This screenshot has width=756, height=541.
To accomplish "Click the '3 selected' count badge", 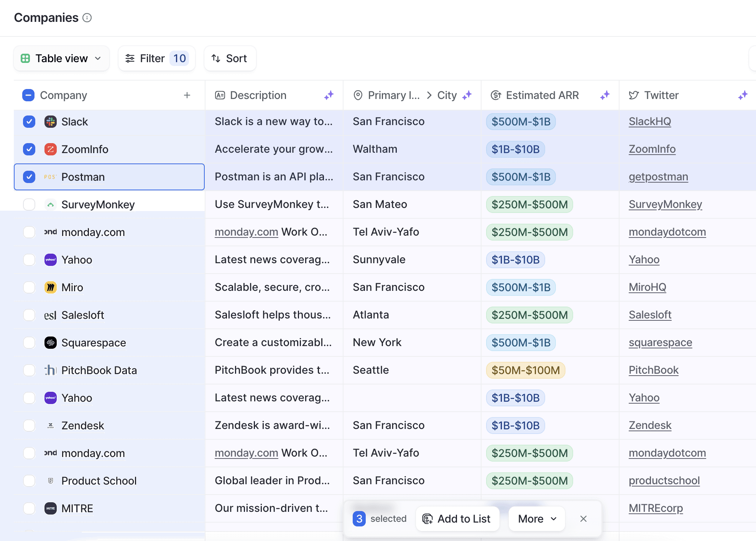I will pyautogui.click(x=359, y=519).
